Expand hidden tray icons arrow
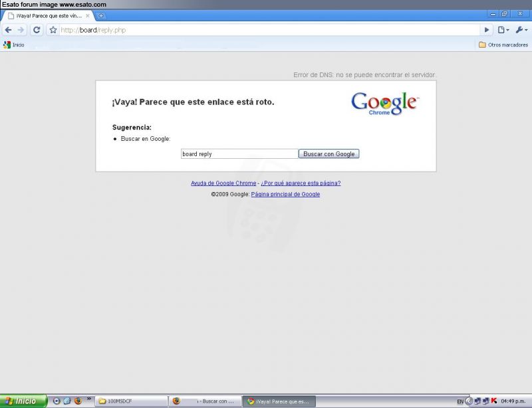The width and height of the screenshot is (532, 408). 469,401
